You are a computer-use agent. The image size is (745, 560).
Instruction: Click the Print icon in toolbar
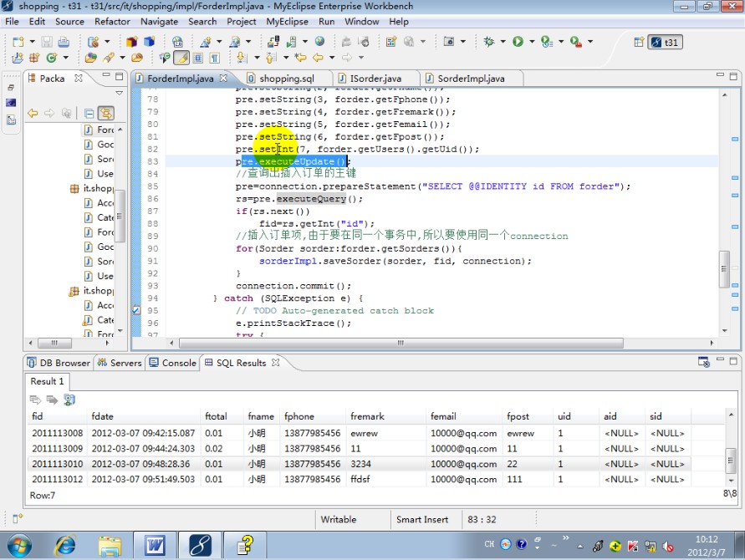pos(64,41)
